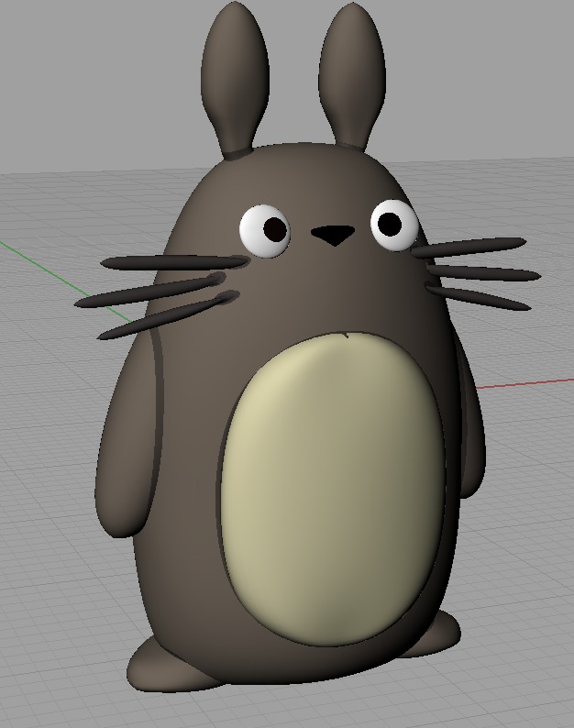Pick the black pupil of the left eye
574x728 pixels.
[x=272, y=229]
